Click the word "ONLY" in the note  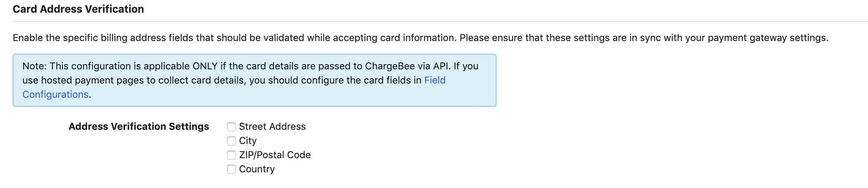205,66
